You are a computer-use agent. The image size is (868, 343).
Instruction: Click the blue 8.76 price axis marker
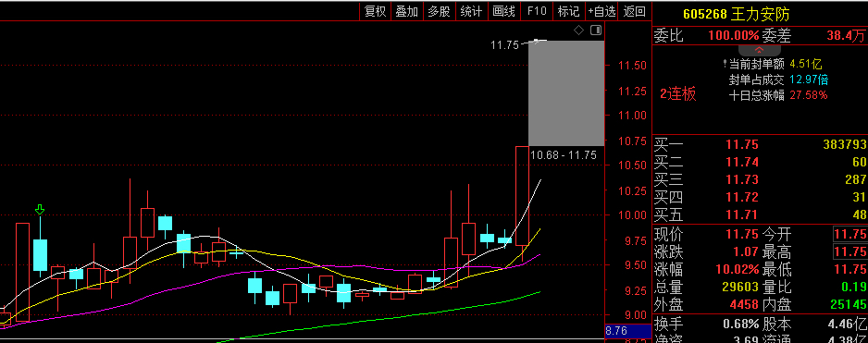tap(627, 331)
